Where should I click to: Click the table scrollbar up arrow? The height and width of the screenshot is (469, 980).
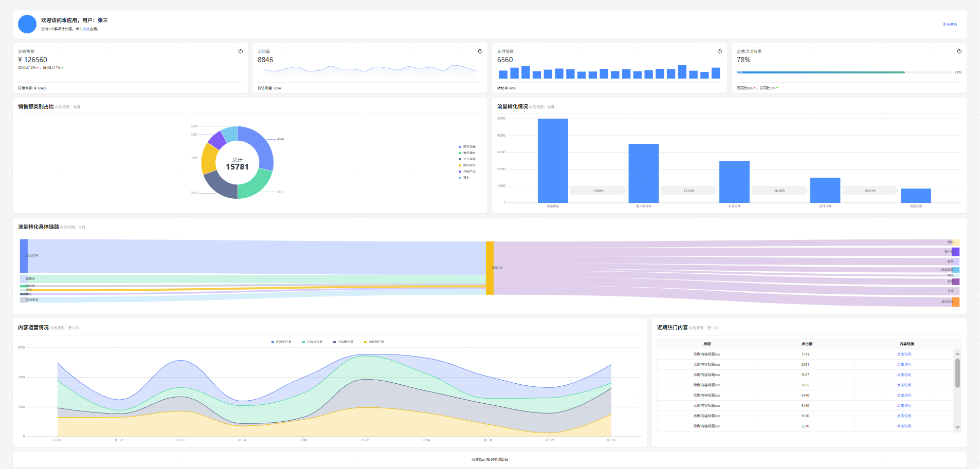957,353
